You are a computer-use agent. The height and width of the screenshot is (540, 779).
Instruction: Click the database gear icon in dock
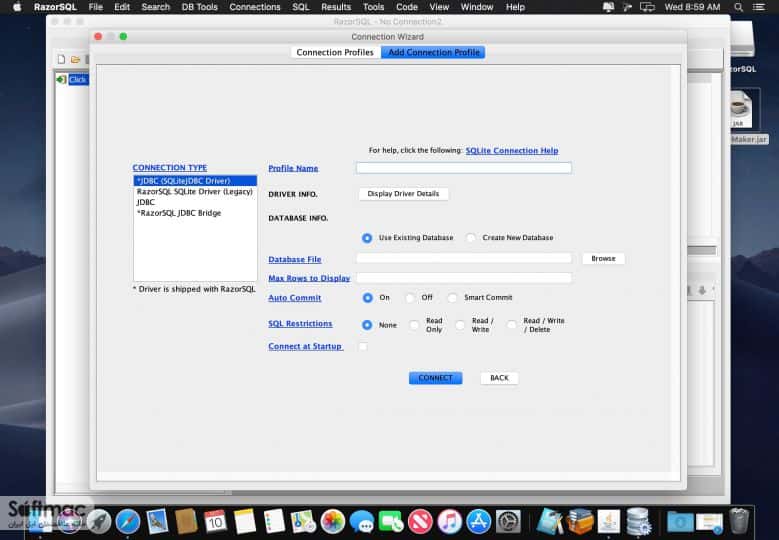tap(638, 522)
